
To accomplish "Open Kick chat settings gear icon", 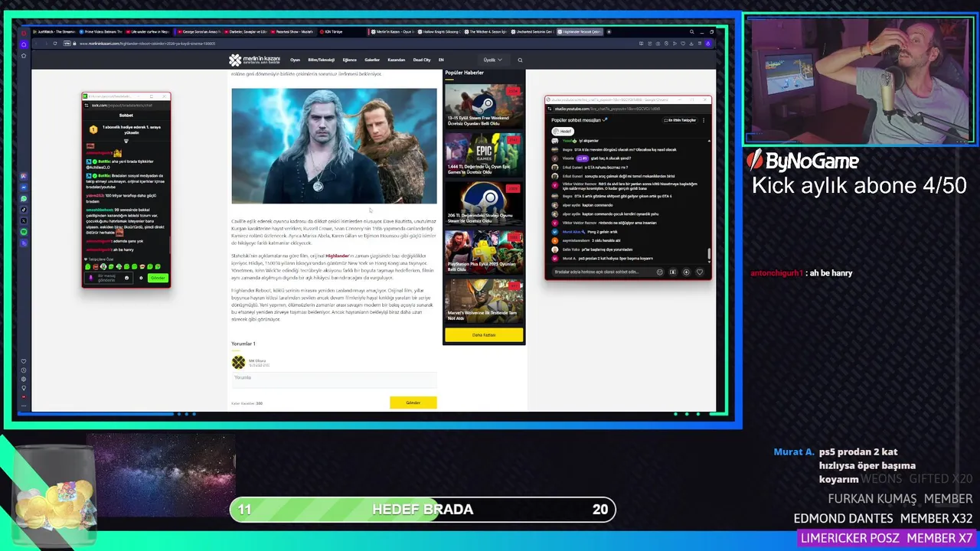I will tap(141, 278).
